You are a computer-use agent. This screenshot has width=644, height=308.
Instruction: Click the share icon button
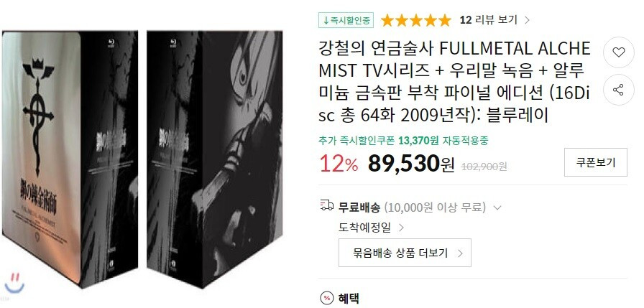[619, 90]
